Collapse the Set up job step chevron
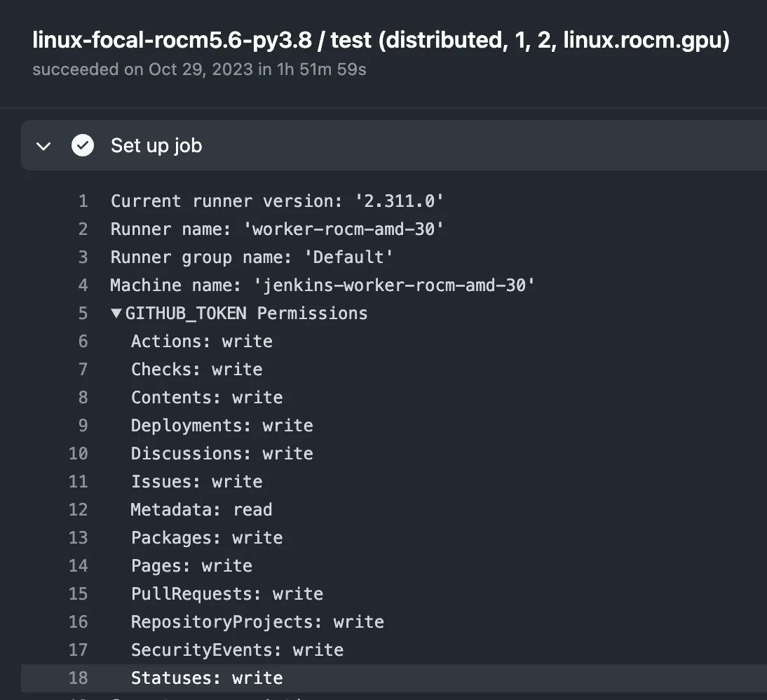Viewport: 767px width, 700px height. (44, 146)
